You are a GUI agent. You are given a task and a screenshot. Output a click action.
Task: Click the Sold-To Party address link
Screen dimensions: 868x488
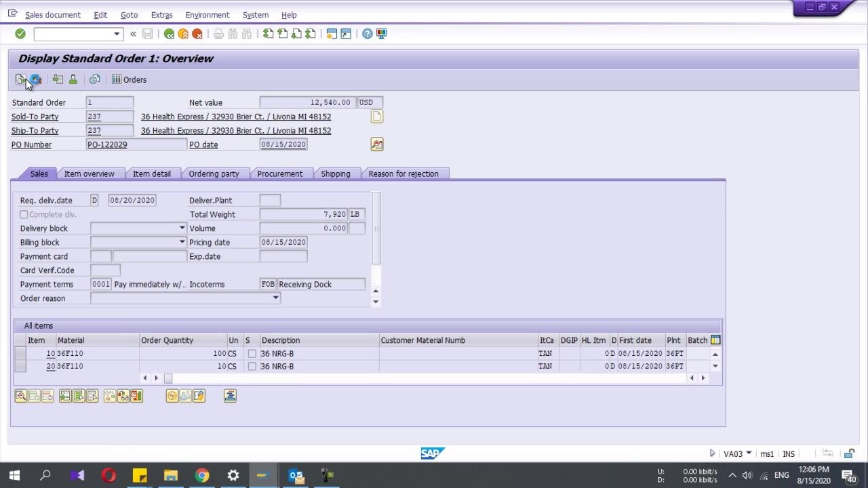tap(236, 117)
